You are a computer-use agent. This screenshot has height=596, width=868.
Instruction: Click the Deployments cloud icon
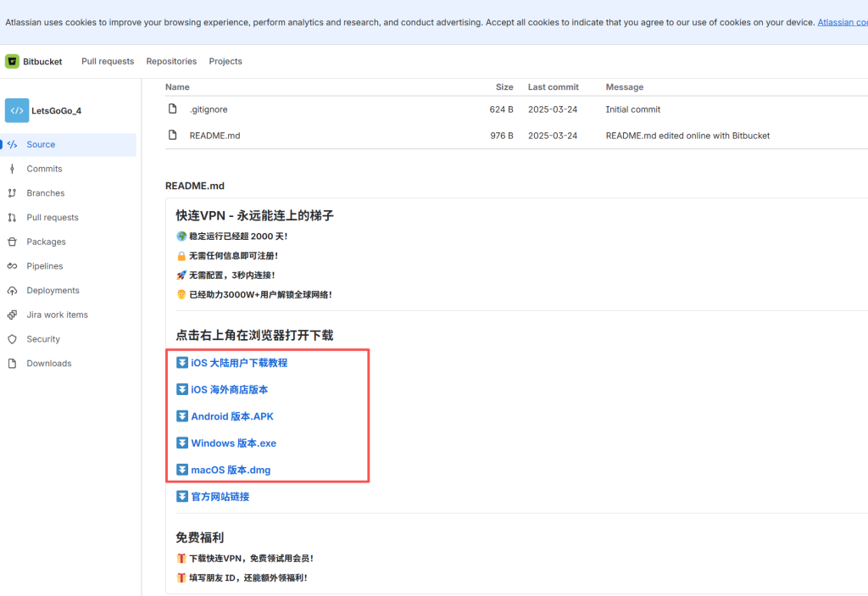click(x=12, y=291)
